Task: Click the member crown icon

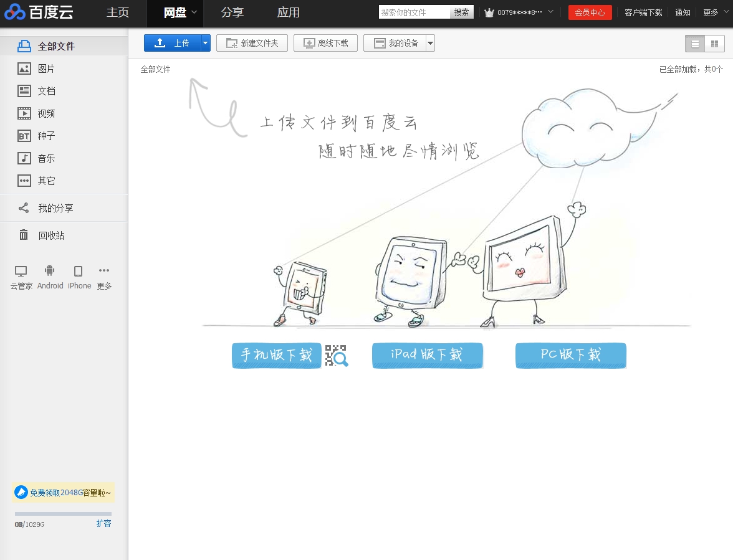Action: pos(489,12)
